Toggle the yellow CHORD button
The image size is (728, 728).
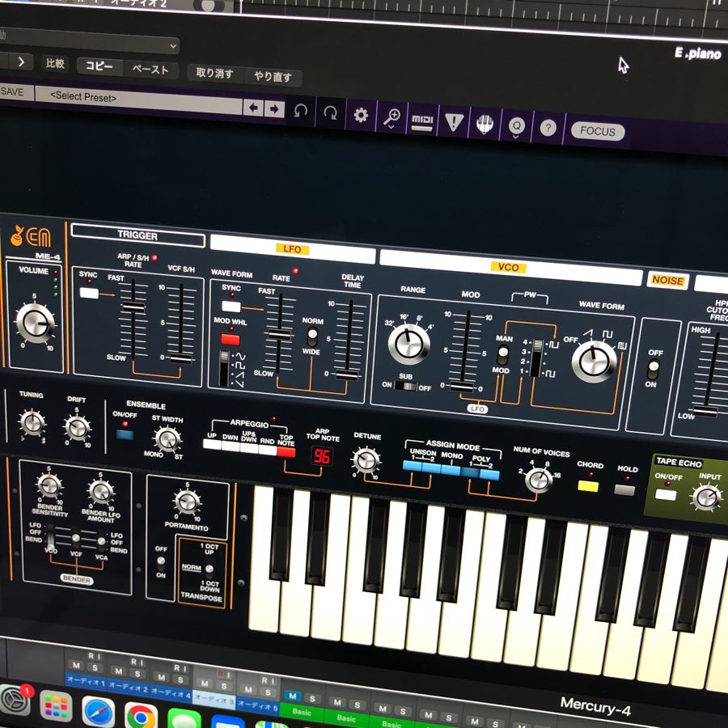pos(588,485)
